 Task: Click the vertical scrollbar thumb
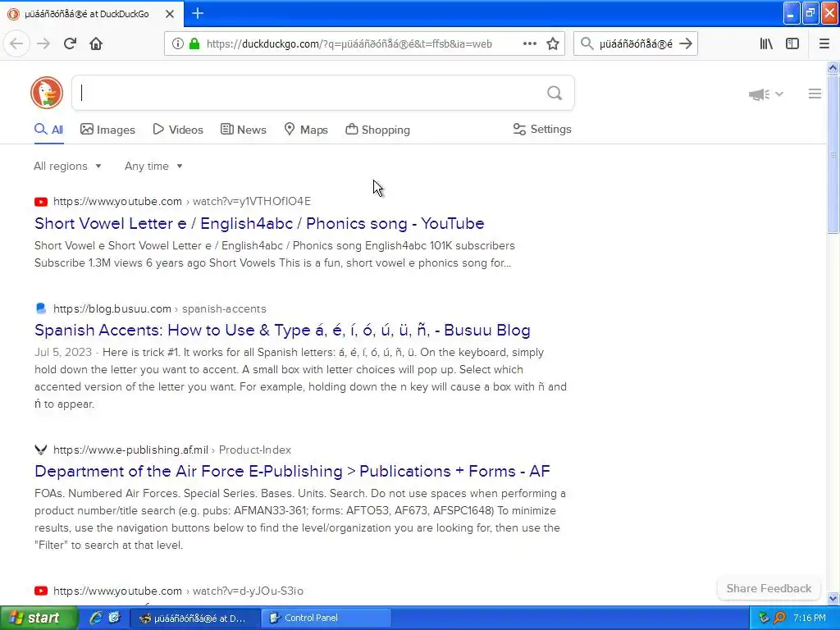pyautogui.click(x=833, y=153)
